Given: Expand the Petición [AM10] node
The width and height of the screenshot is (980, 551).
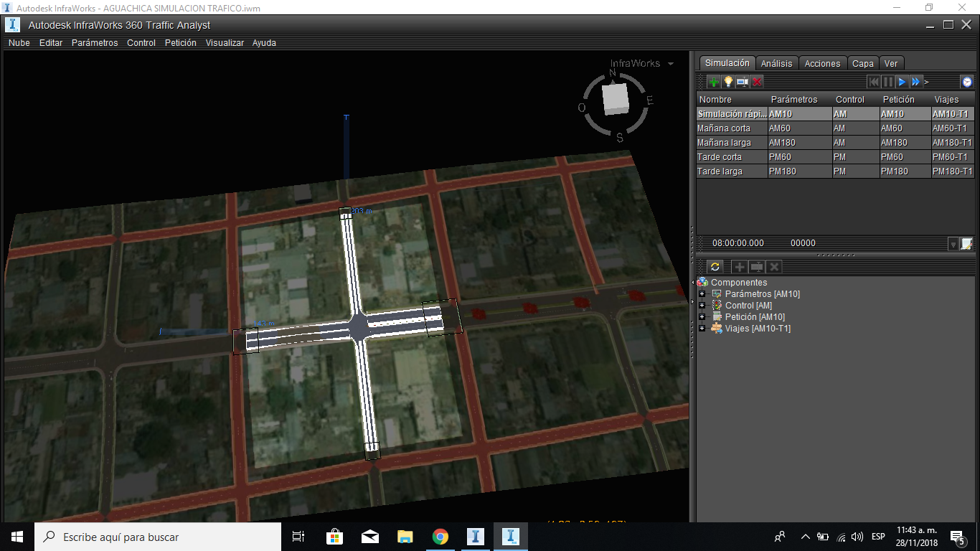Looking at the screenshot, I should tap(702, 317).
